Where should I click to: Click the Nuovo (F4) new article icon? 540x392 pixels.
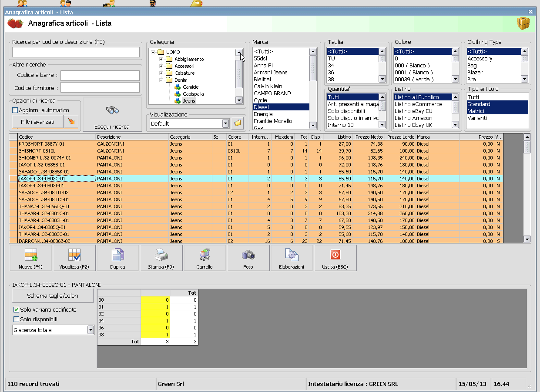(30, 257)
